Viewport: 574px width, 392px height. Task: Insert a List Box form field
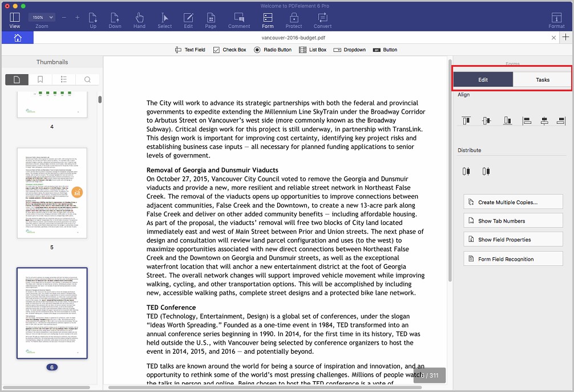312,50
